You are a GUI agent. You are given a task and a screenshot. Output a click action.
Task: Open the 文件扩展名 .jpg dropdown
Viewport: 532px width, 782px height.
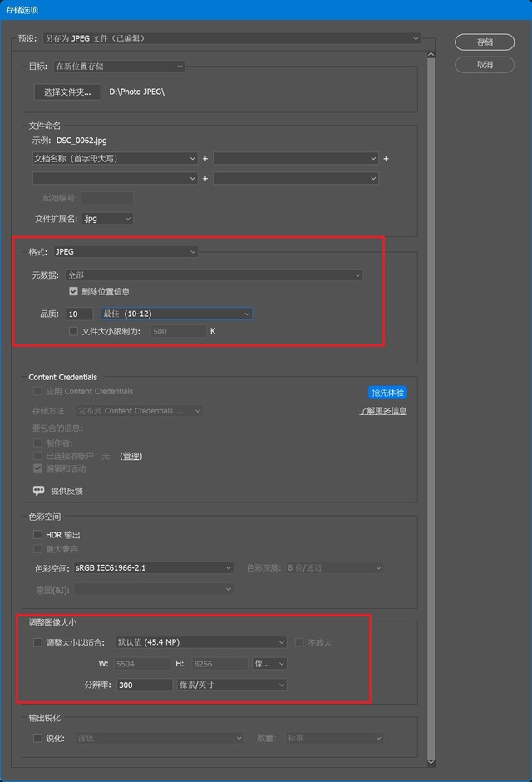107,219
